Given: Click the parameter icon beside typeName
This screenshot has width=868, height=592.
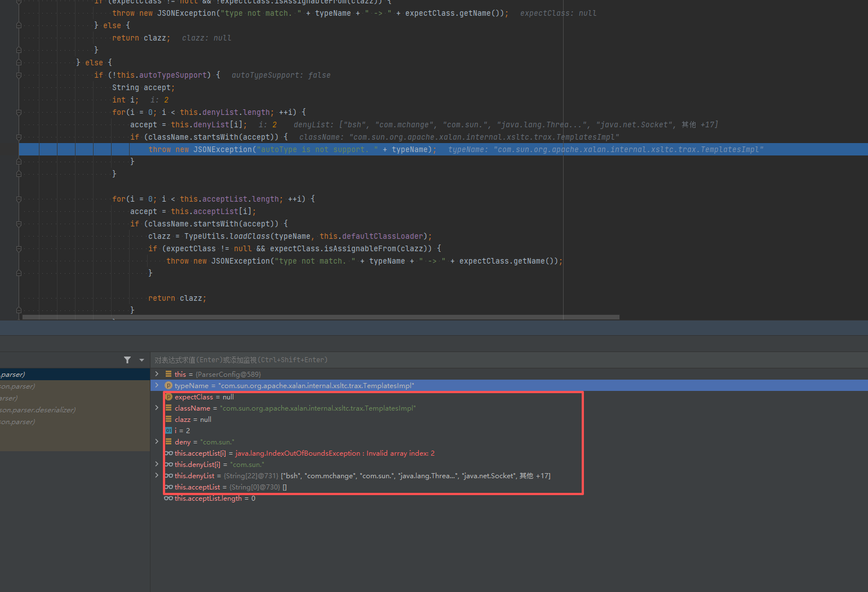Looking at the screenshot, I should [169, 385].
